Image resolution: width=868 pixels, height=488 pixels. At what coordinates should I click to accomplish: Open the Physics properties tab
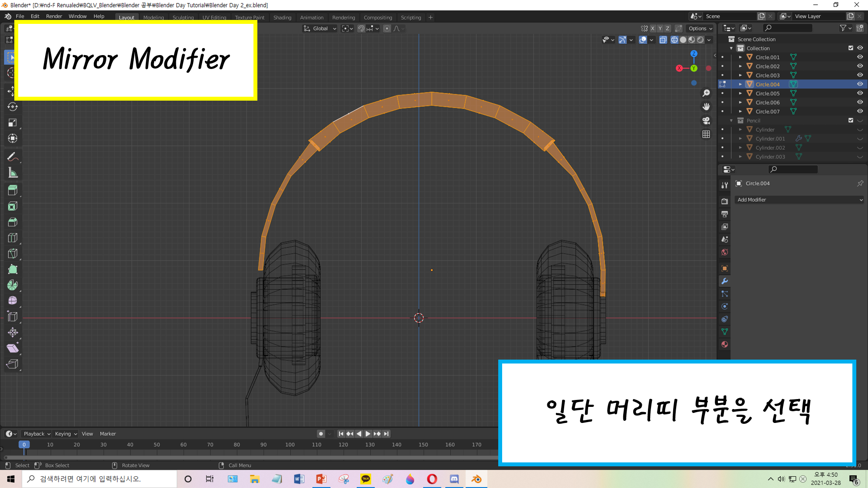(x=724, y=307)
